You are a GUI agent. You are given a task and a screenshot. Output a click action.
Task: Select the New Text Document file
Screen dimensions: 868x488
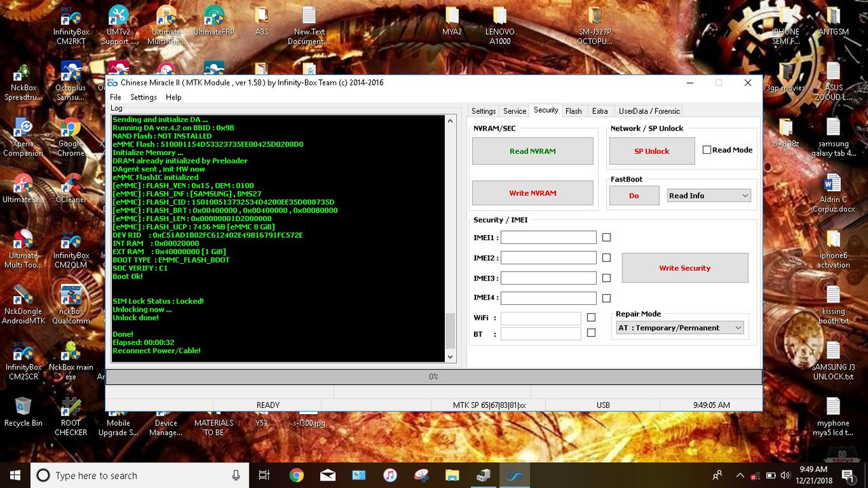[x=309, y=25]
